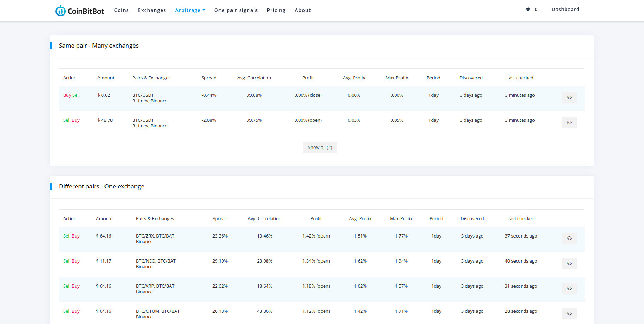Viewport: 644px width, 324px height.
Task: Click profit value 1.34% (open)
Action: [x=316, y=261]
